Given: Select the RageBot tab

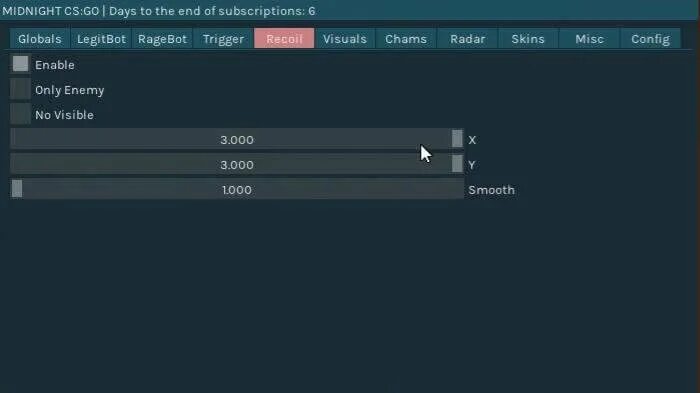Looking at the screenshot, I should pyautogui.click(x=162, y=39).
